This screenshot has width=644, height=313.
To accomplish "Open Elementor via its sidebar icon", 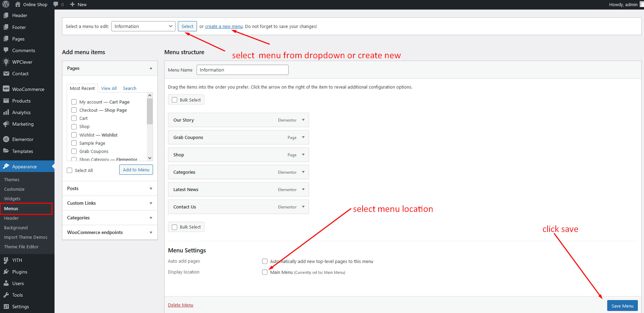I will pos(6,139).
